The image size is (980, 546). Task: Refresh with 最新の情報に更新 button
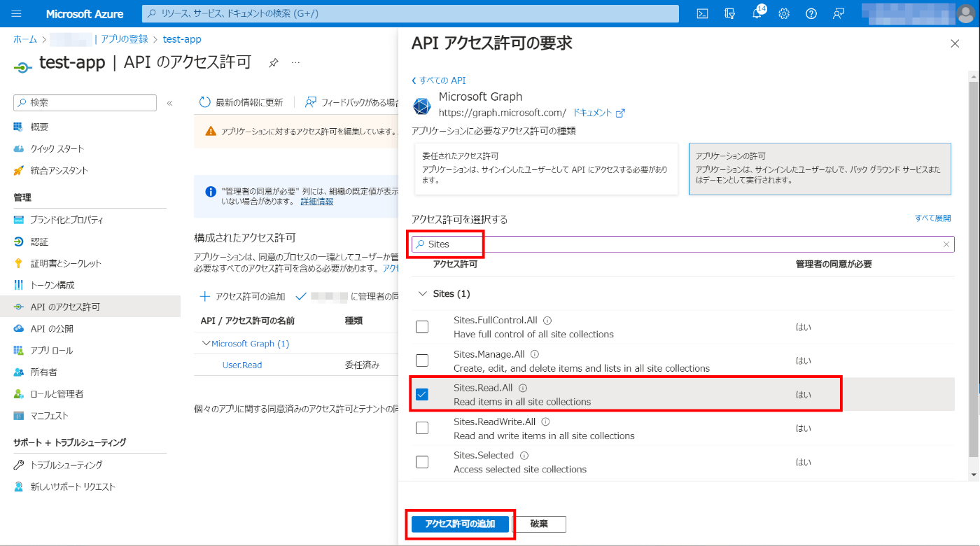(x=241, y=102)
